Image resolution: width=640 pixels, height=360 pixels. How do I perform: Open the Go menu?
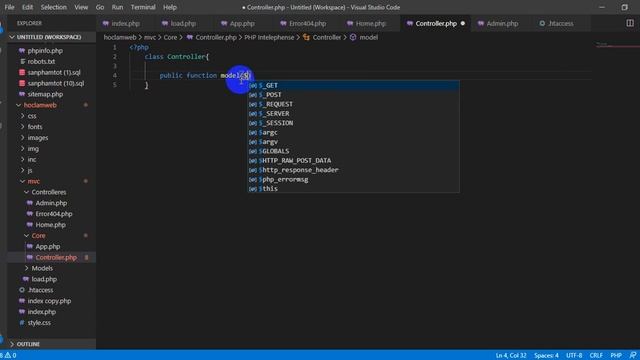(x=100, y=7)
